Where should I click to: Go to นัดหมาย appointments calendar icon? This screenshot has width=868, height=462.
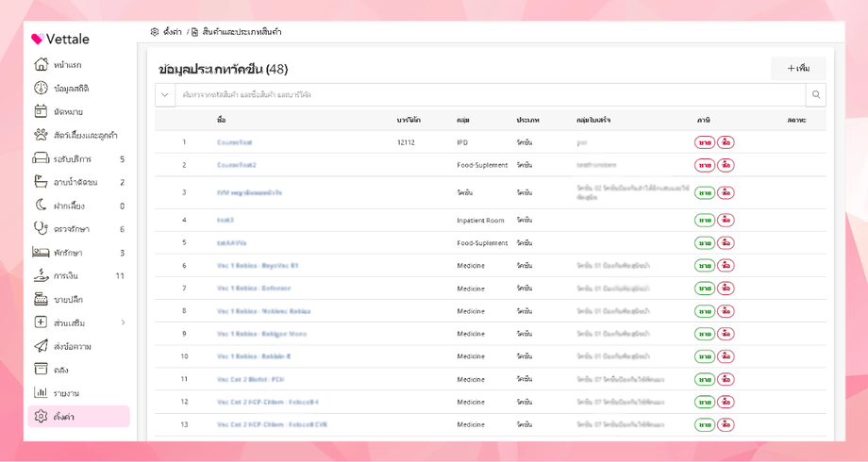point(41,112)
